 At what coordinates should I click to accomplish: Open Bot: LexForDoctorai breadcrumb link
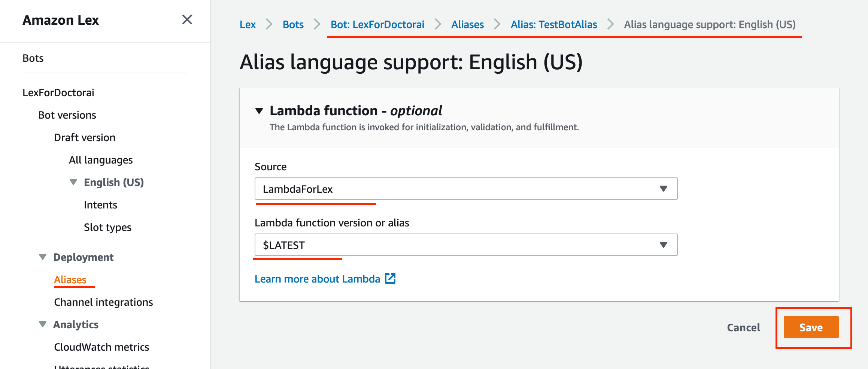coord(377,25)
